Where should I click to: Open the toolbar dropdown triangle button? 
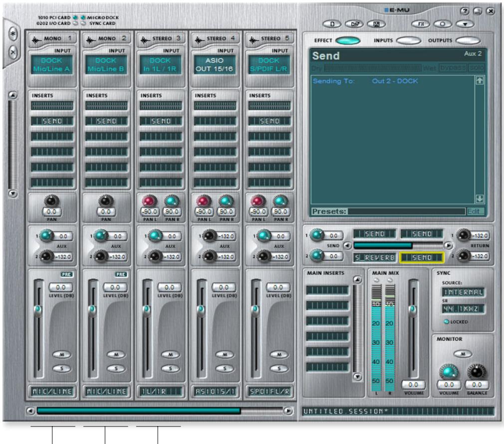[x=465, y=24]
